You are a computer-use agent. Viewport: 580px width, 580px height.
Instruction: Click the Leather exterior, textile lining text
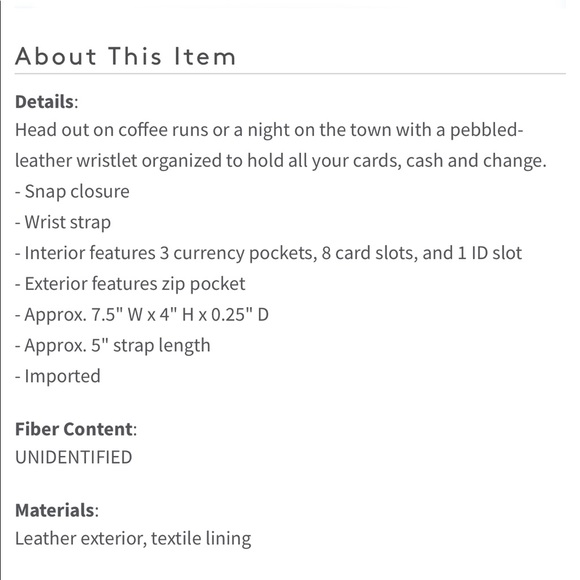coord(133,539)
